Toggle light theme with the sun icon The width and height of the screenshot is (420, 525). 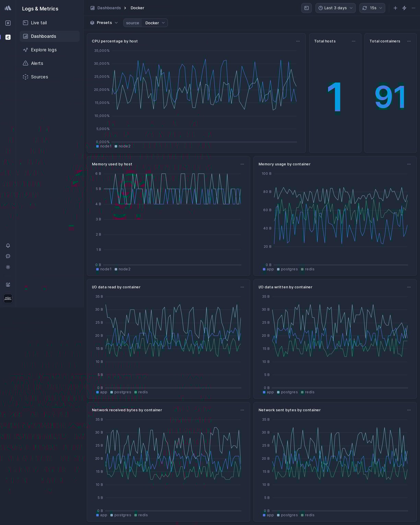pos(8,267)
